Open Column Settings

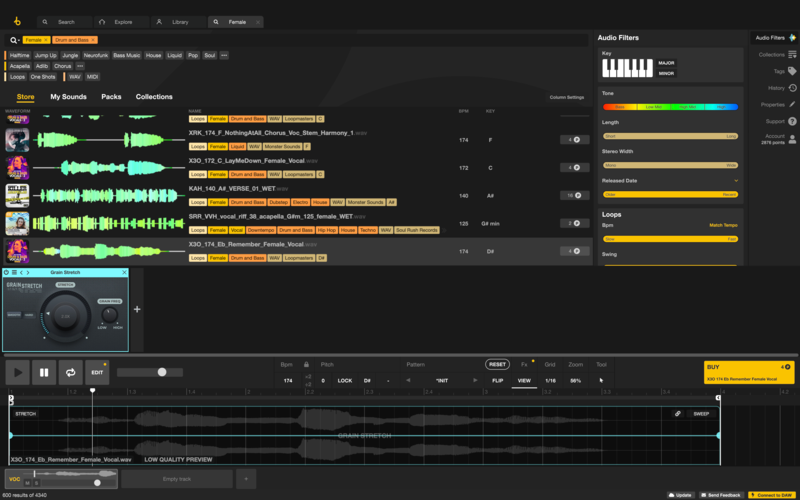click(566, 97)
